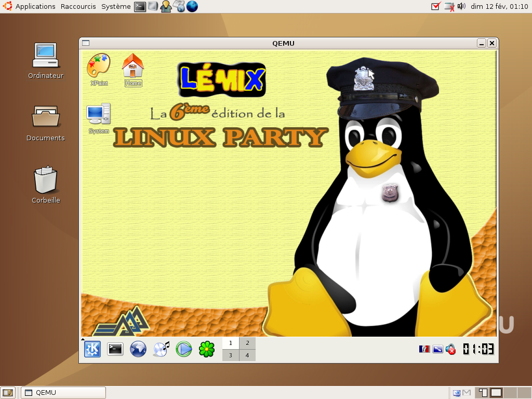Click the disconnected network status icon

[449, 7]
